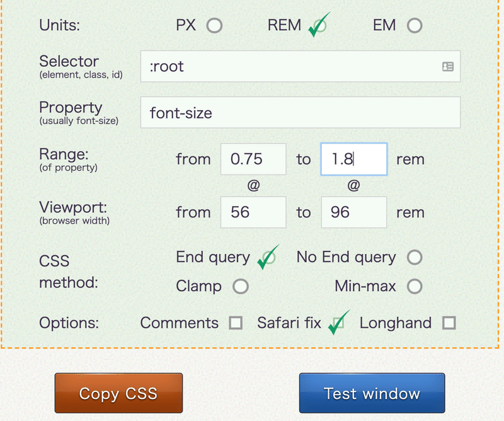The image size is (504, 421).
Task: Choose the Clamp CSS method
Action: (241, 287)
